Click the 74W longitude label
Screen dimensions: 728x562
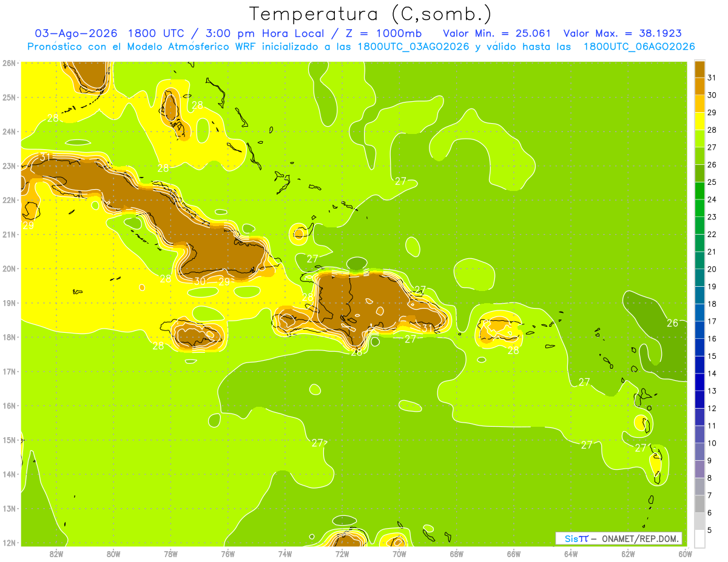[x=285, y=554]
